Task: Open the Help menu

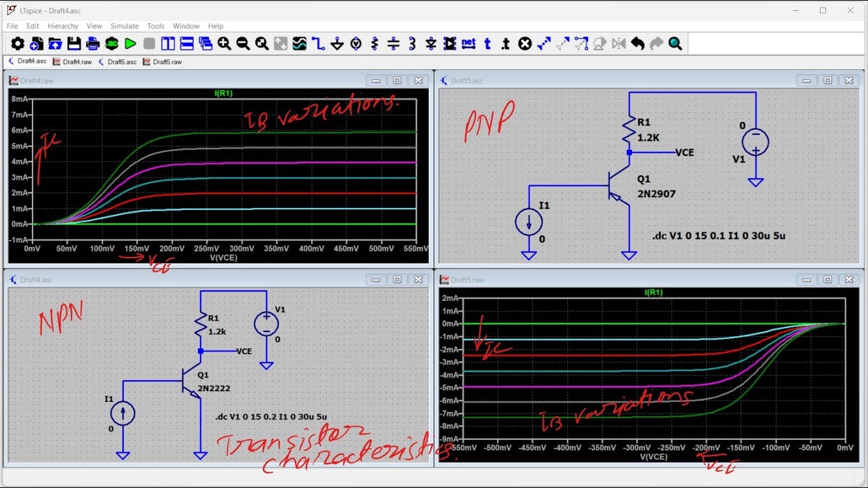Action: (x=216, y=26)
